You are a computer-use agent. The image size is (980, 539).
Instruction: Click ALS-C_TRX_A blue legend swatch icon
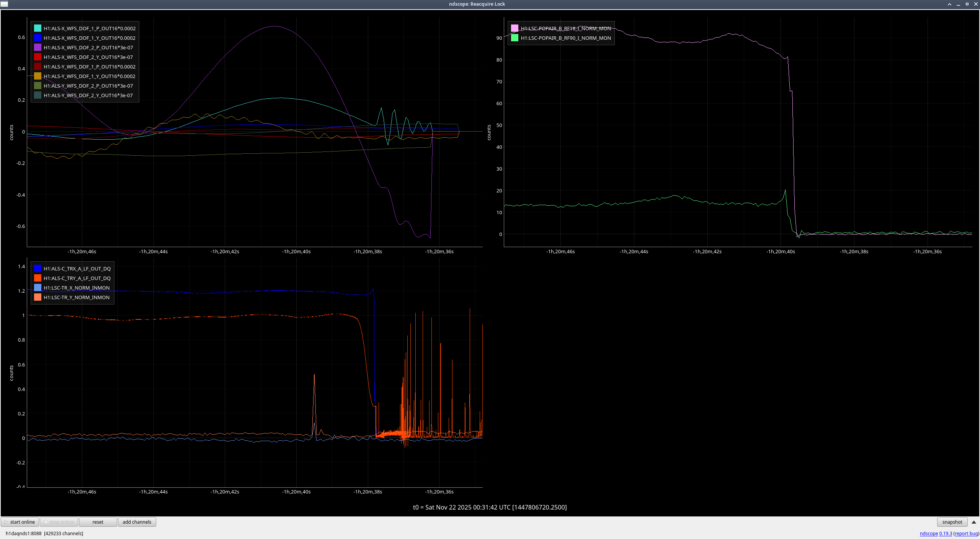(x=38, y=269)
